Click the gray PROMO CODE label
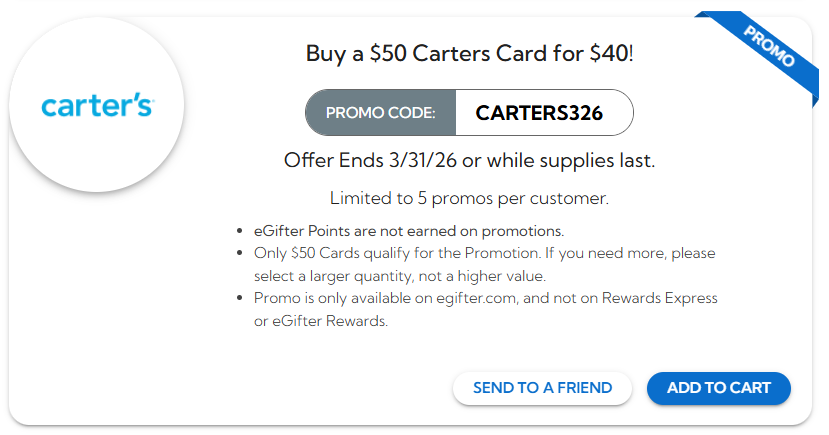 381,113
